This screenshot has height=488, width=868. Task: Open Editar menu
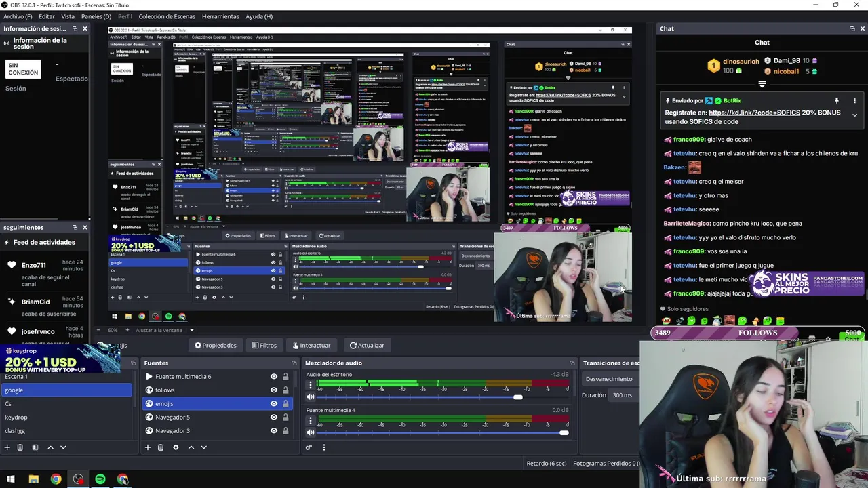pos(47,16)
